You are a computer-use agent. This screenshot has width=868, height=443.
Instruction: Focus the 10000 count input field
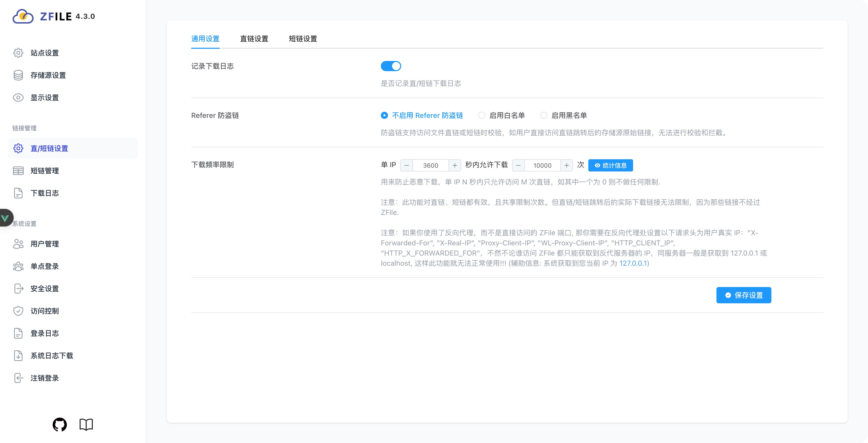(543, 165)
